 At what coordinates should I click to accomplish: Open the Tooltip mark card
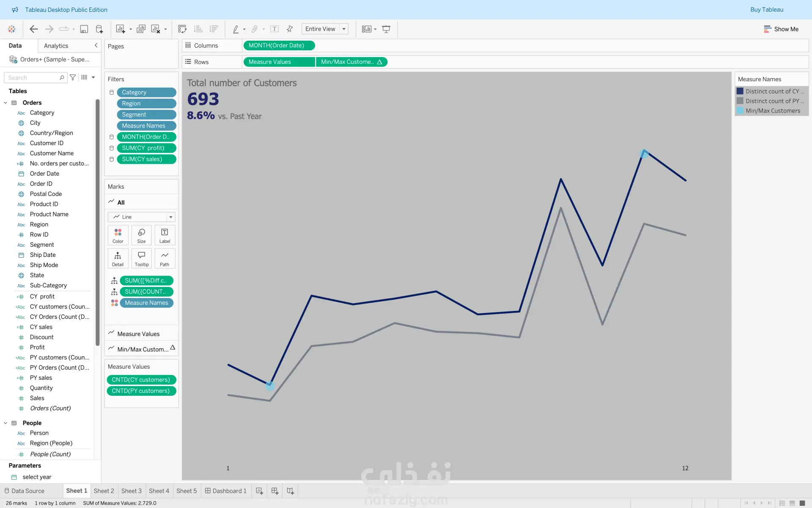tap(141, 258)
